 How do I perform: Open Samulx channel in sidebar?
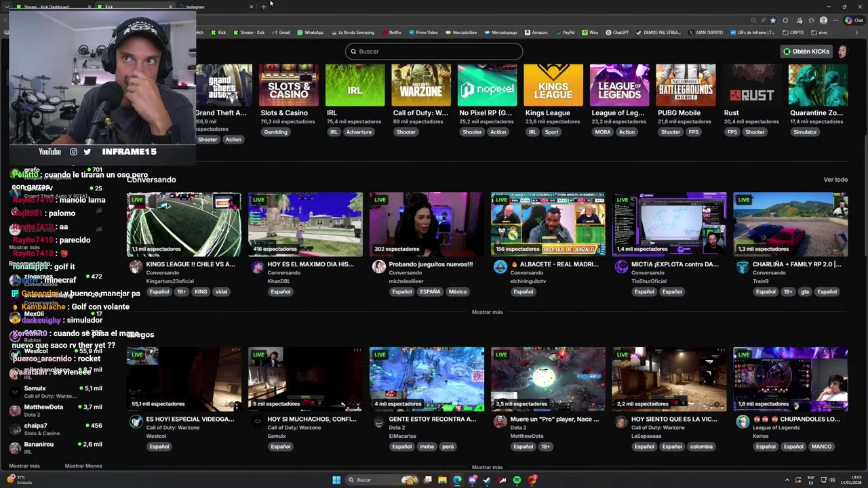pyautogui.click(x=56, y=392)
